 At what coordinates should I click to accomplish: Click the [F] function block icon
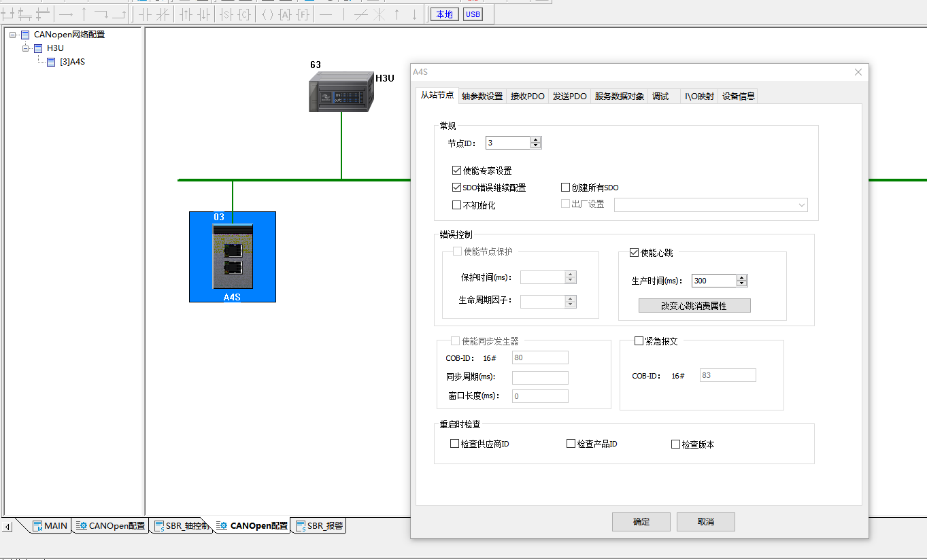click(303, 14)
